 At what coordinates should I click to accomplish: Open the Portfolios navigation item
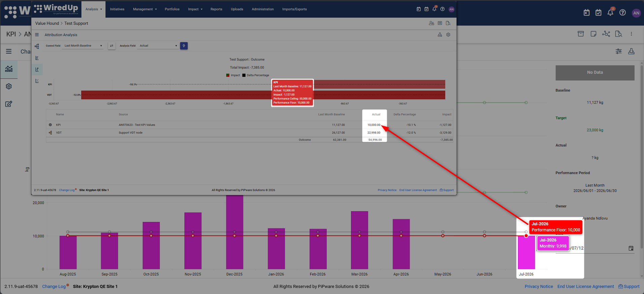point(172,9)
